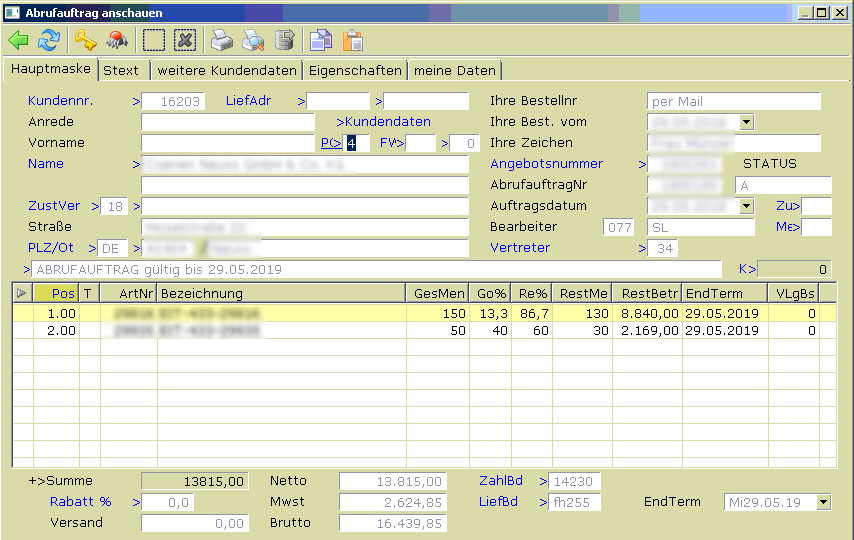Click the blue refresh arrows icon
This screenshot has height=540, width=854.
(48, 40)
